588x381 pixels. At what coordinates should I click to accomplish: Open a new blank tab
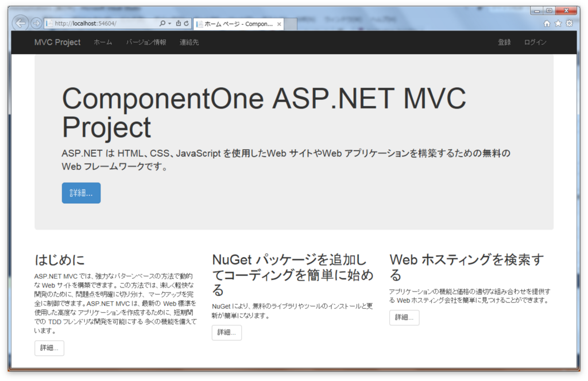point(291,24)
